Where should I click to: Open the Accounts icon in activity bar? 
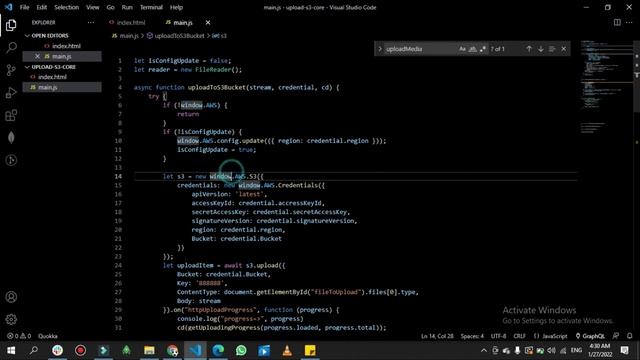11,297
